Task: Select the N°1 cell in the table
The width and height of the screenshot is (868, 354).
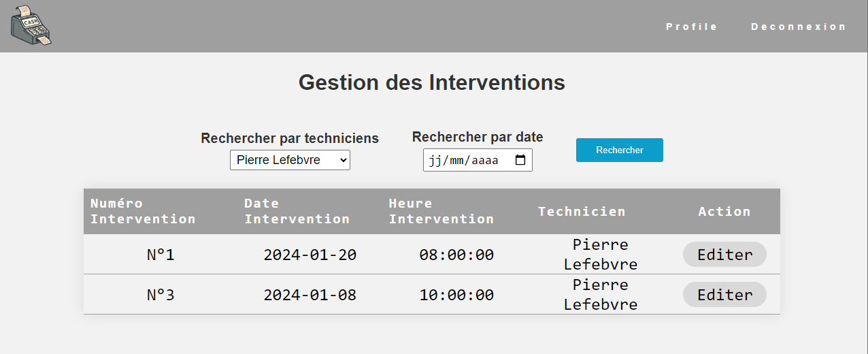Action: coord(161,255)
